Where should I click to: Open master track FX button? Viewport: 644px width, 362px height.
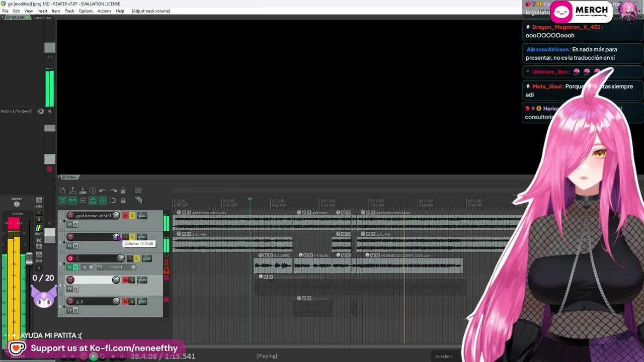[39, 241]
